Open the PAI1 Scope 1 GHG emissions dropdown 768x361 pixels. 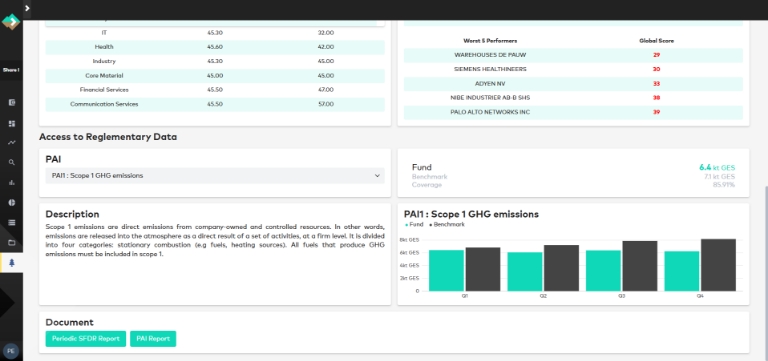215,175
